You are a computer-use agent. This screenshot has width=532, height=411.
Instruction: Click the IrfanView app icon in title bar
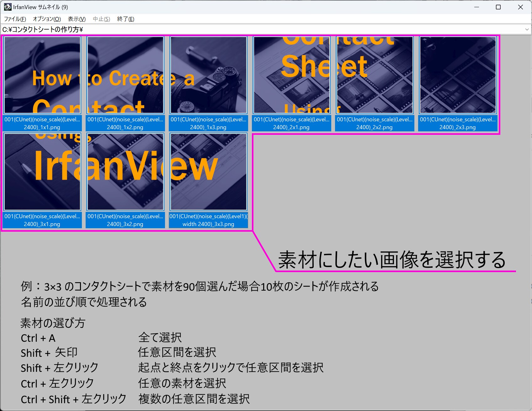pyautogui.click(x=8, y=7)
